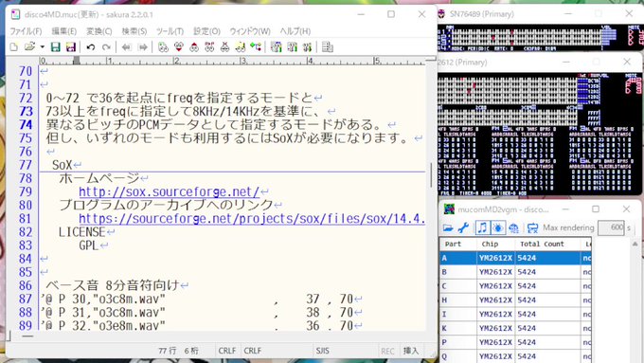Select part P row in mucomMD2vgm
The width and height of the screenshot is (644, 363).
point(516,342)
